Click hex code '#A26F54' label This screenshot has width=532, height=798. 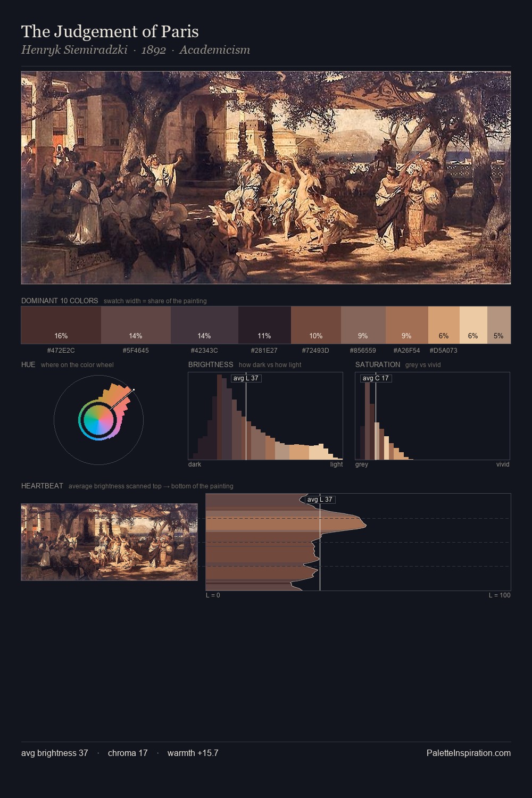[x=407, y=351]
